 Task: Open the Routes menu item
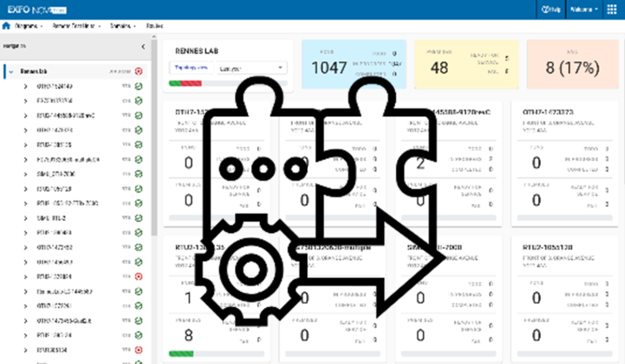(x=154, y=26)
